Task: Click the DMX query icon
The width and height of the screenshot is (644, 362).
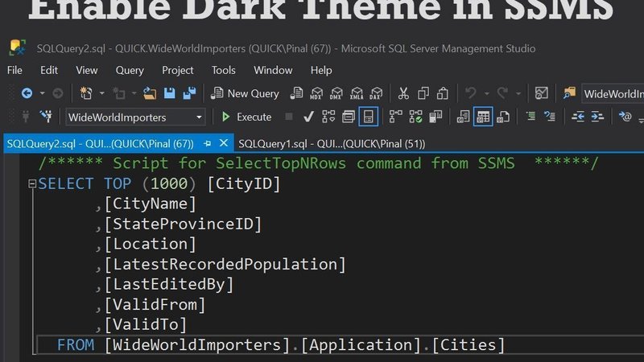Action: [335, 93]
